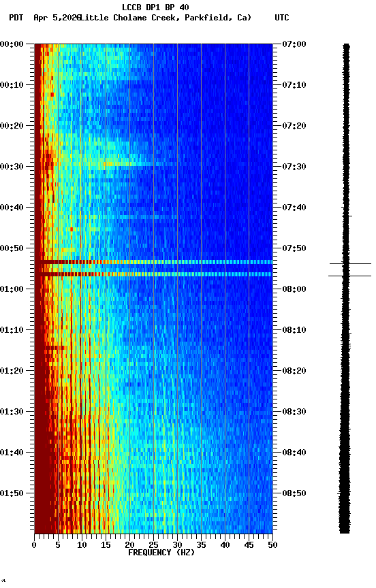Click the '08:50' UTC time label
This screenshot has height=588, width=376.
click(x=294, y=493)
